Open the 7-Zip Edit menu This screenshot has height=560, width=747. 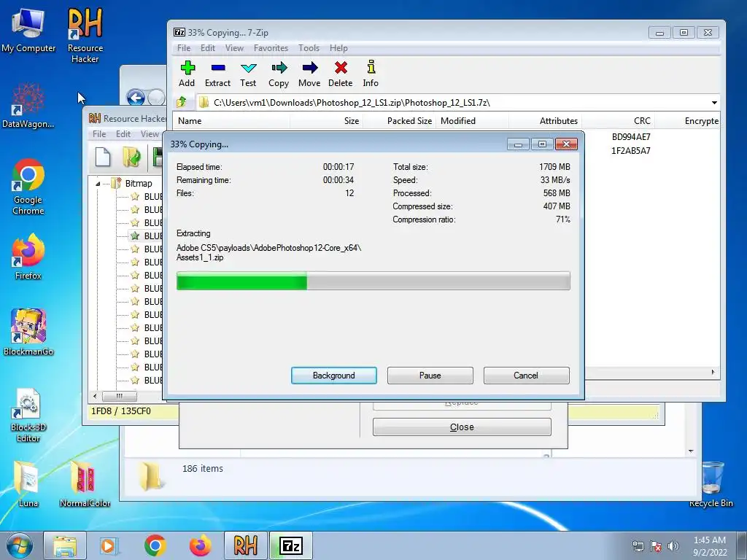pyautogui.click(x=208, y=48)
